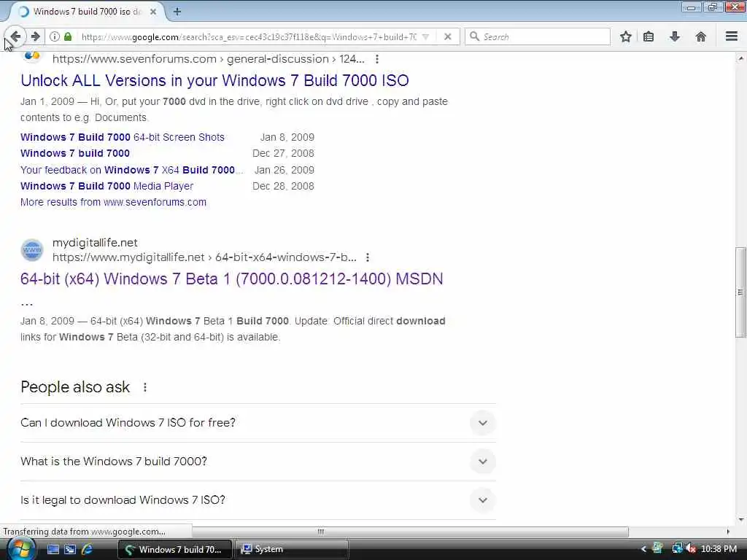Open options dots next to sevenforums URL
The image size is (747, 560).
pos(377,59)
